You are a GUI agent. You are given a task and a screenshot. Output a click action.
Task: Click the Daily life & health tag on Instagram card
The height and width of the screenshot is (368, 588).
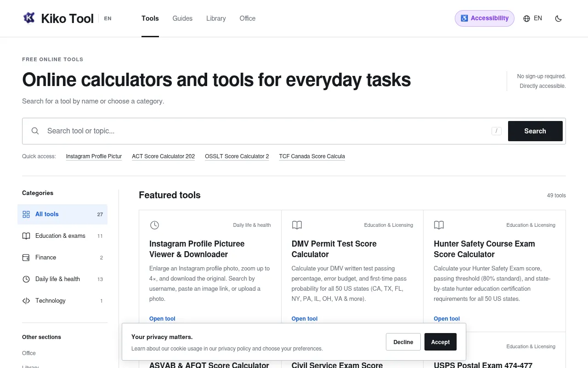pos(252,225)
